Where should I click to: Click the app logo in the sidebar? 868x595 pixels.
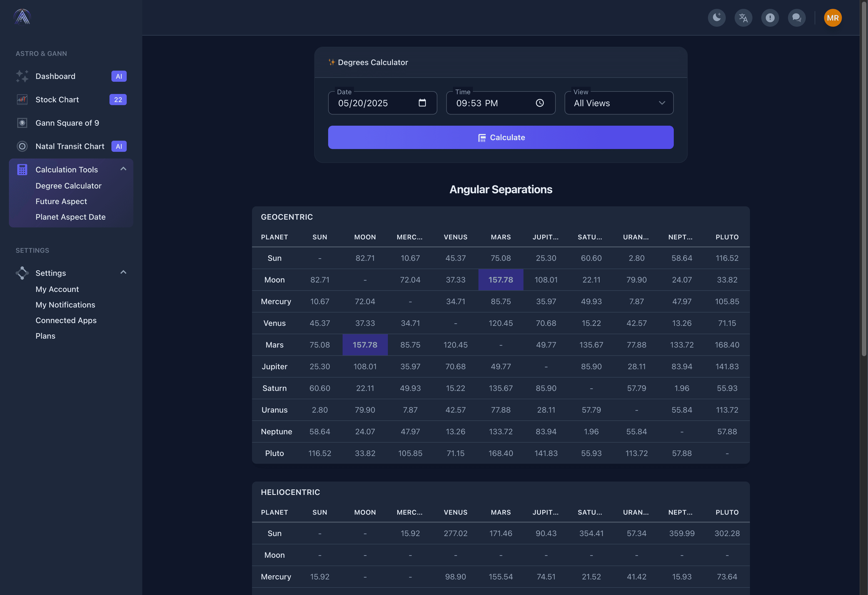pyautogui.click(x=22, y=17)
